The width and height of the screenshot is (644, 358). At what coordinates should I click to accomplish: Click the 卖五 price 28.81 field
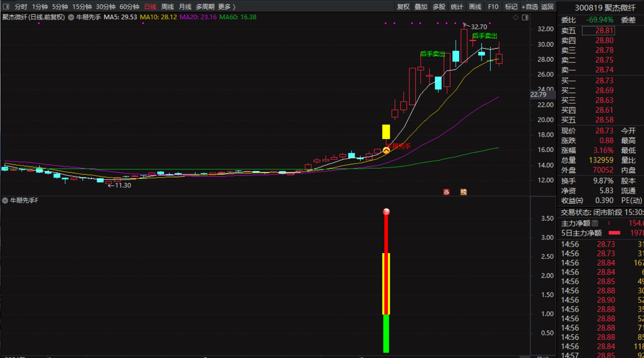click(x=598, y=31)
